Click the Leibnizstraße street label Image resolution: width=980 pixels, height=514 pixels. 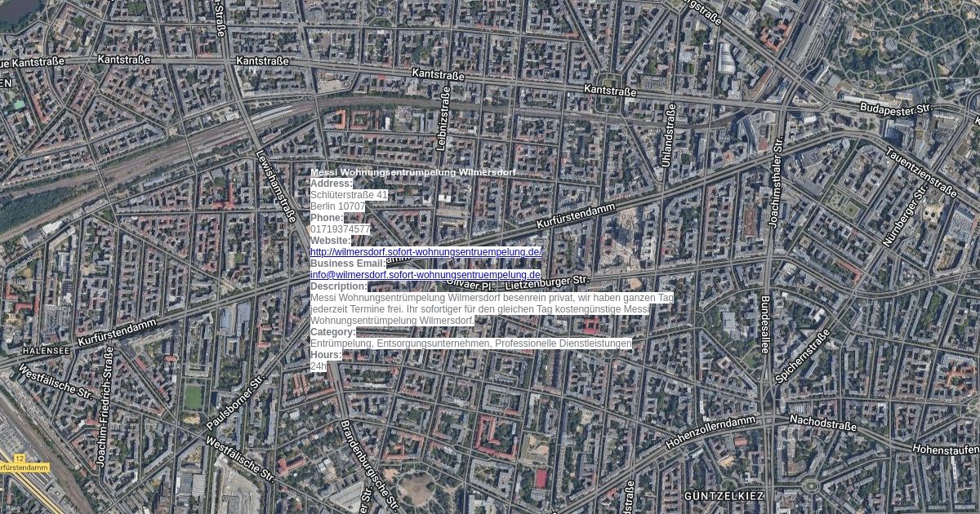[442, 120]
